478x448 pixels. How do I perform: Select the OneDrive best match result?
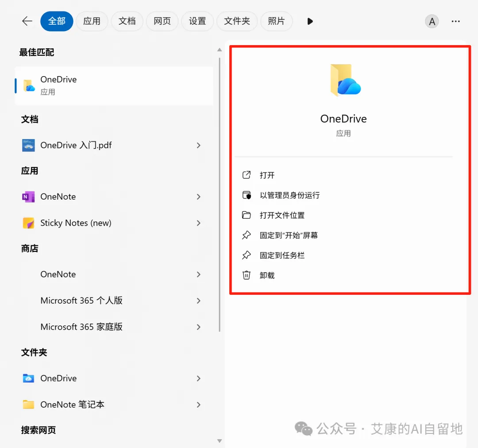tap(114, 86)
